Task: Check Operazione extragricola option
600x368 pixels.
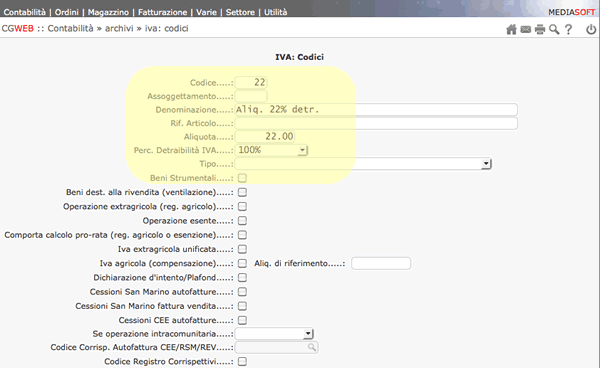Action: 242,207
